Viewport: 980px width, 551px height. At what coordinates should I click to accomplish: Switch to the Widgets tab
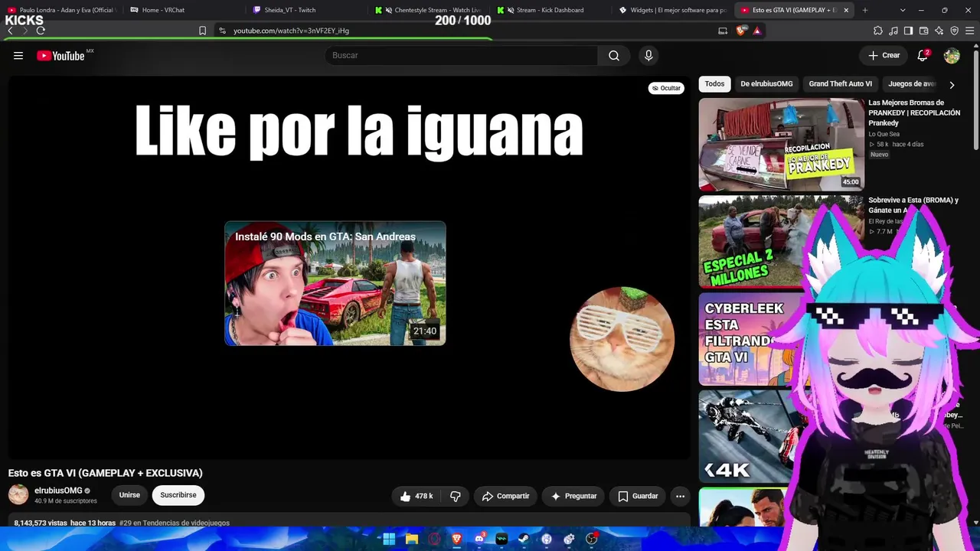[x=674, y=10]
